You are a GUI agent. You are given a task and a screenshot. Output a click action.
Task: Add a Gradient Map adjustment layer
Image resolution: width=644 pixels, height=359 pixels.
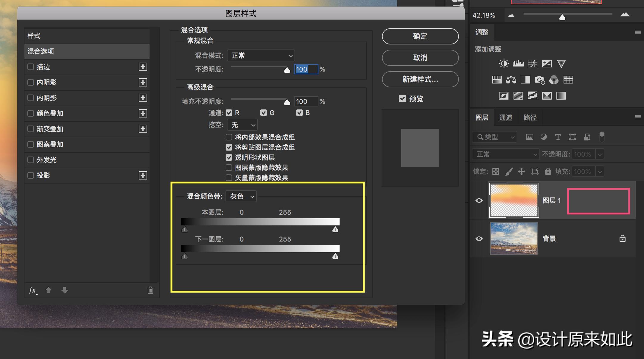click(x=547, y=96)
